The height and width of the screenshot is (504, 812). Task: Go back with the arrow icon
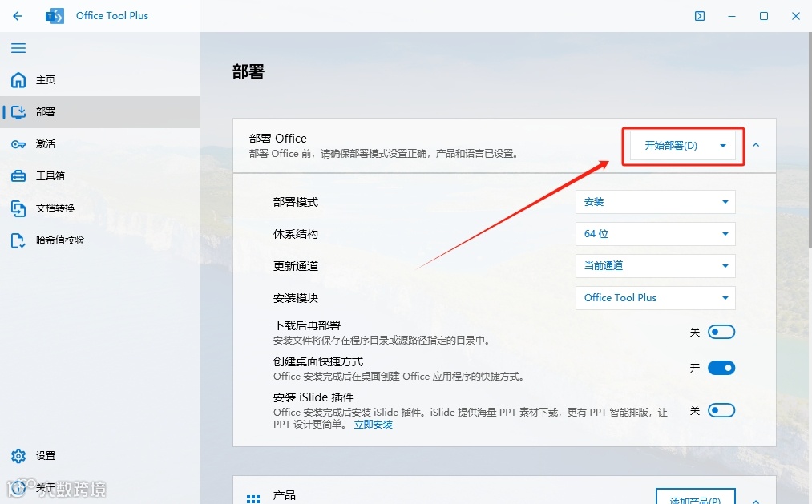[x=18, y=16]
